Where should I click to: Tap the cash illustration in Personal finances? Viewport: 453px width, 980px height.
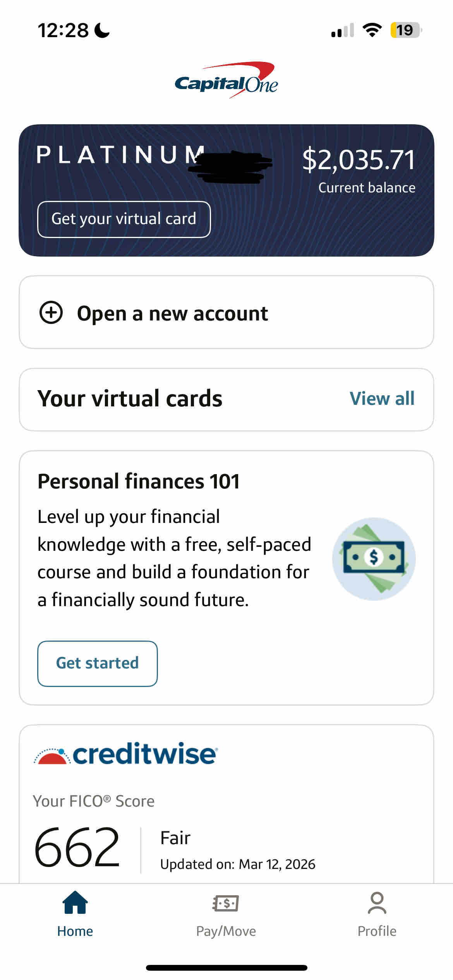(x=374, y=559)
